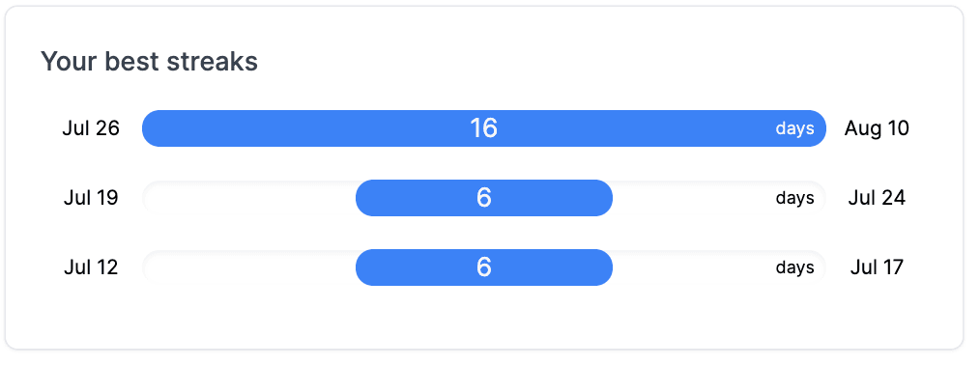Click the "Your best streaks" heading
The image size is (980, 365).
click(150, 62)
